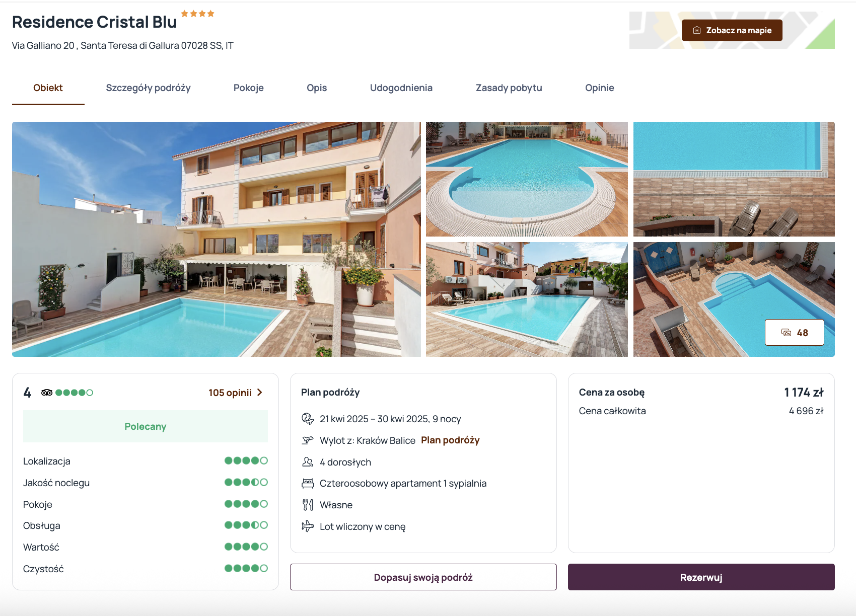This screenshot has width=856, height=616.
Task: Open the Pokoje tab
Action: click(249, 88)
